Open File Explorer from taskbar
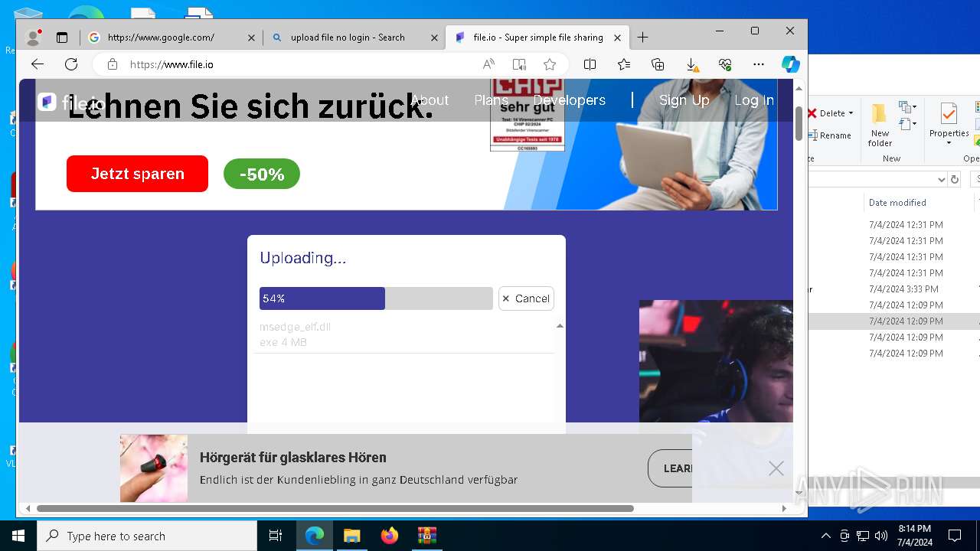 [x=351, y=536]
